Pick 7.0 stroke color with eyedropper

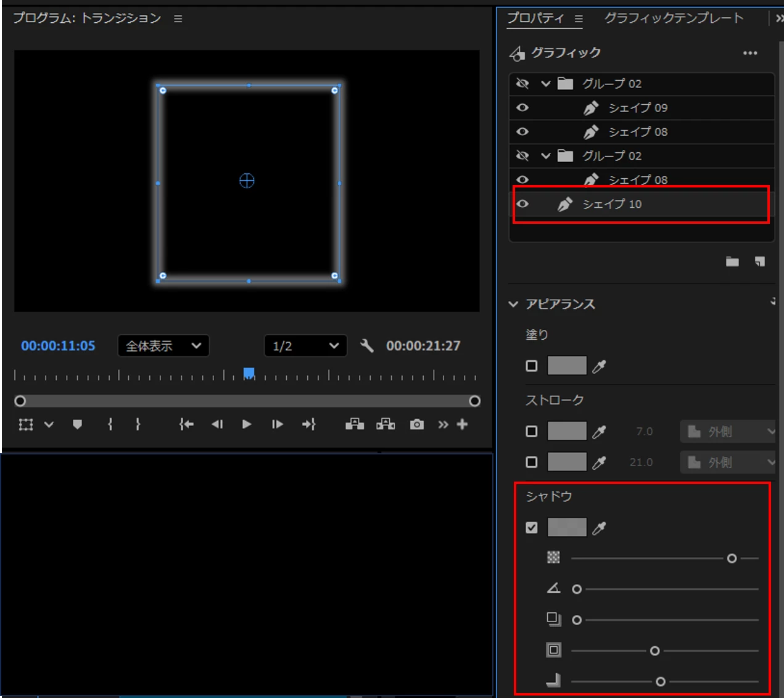pyautogui.click(x=599, y=432)
